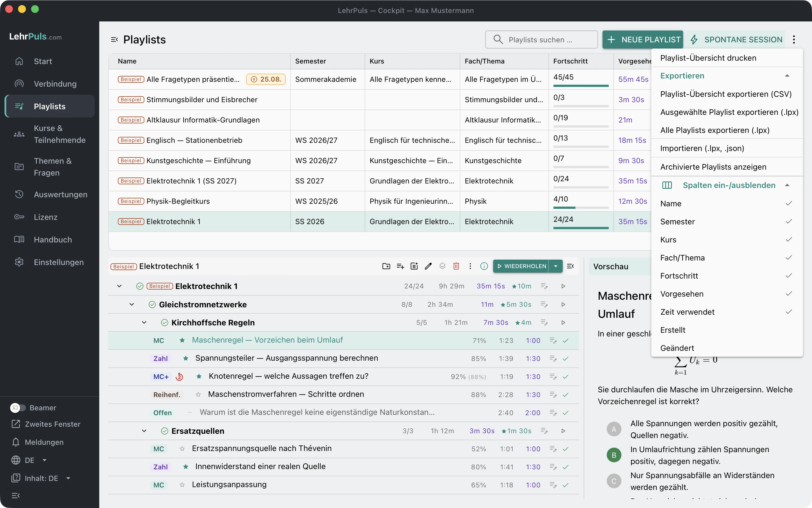The height and width of the screenshot is (508, 812).
Task: Select Playlist-Übersicht drucken
Action: coord(727,58)
